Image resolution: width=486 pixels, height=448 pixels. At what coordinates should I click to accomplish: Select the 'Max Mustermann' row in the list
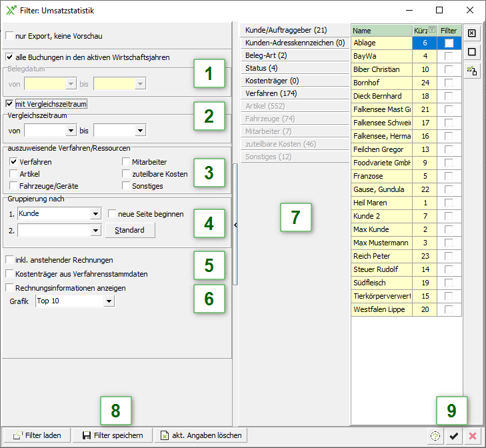coord(381,243)
